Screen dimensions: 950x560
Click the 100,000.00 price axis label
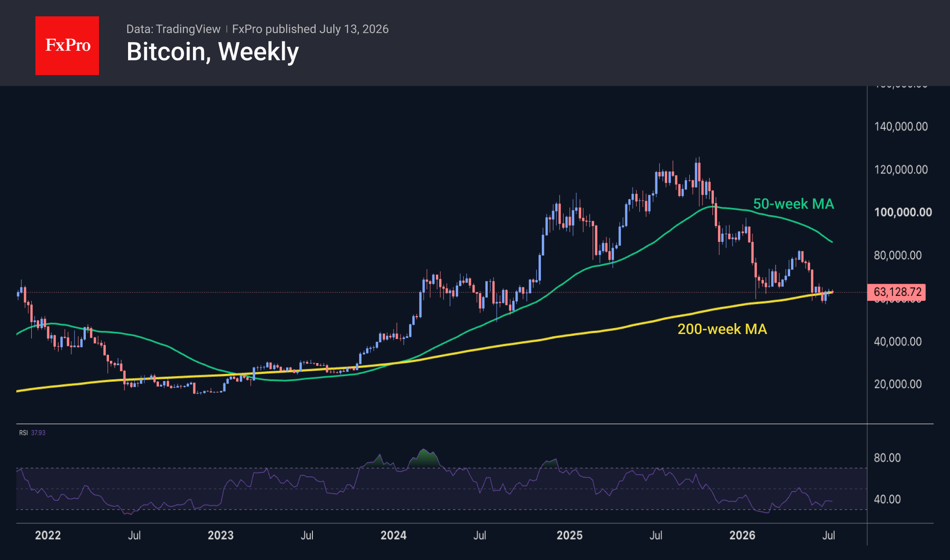pyautogui.click(x=903, y=212)
